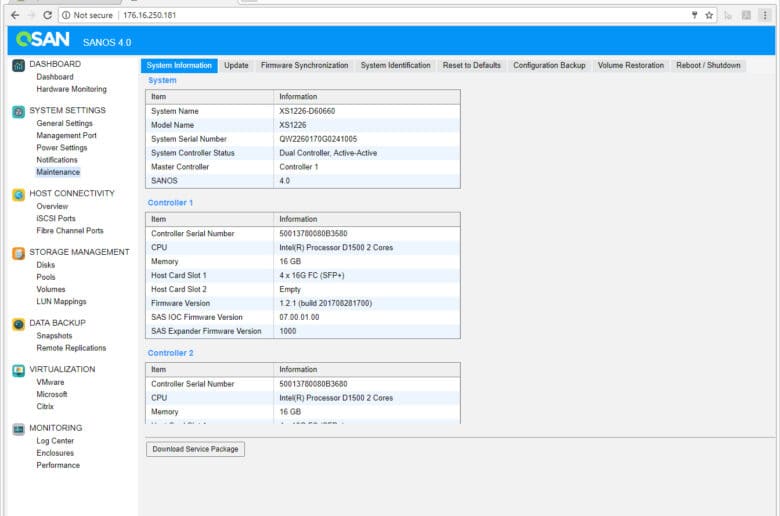Open Citrix virtualization page

[45, 407]
